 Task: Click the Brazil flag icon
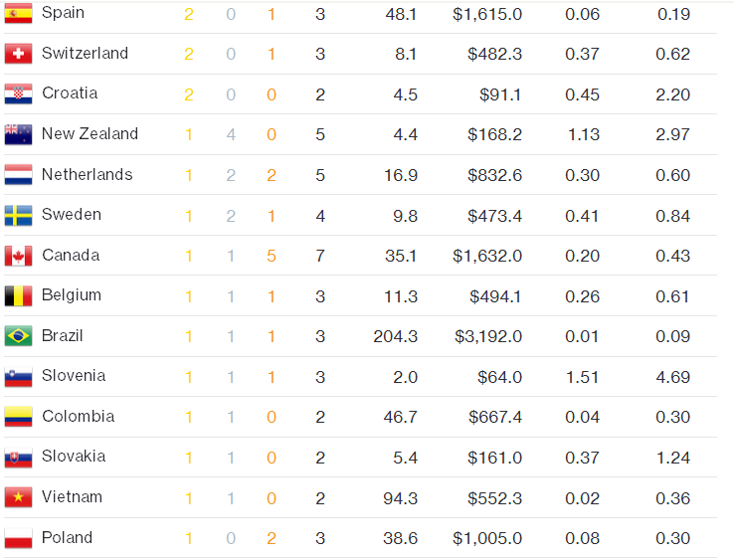click(18, 336)
